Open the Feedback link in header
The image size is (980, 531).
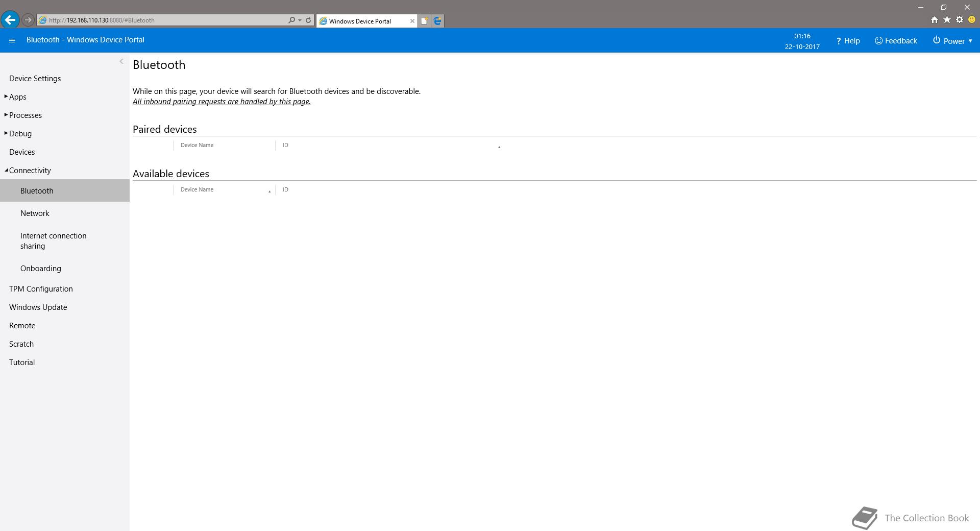tap(896, 41)
